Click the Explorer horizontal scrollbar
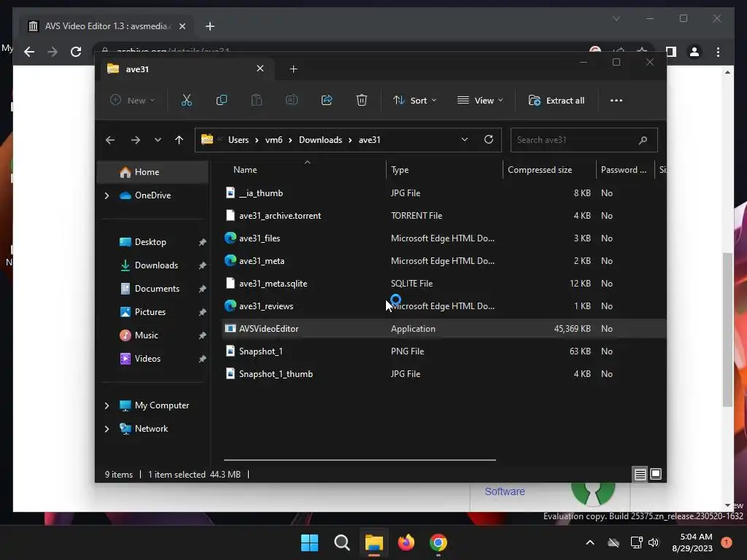The image size is (747, 560). 360,460
